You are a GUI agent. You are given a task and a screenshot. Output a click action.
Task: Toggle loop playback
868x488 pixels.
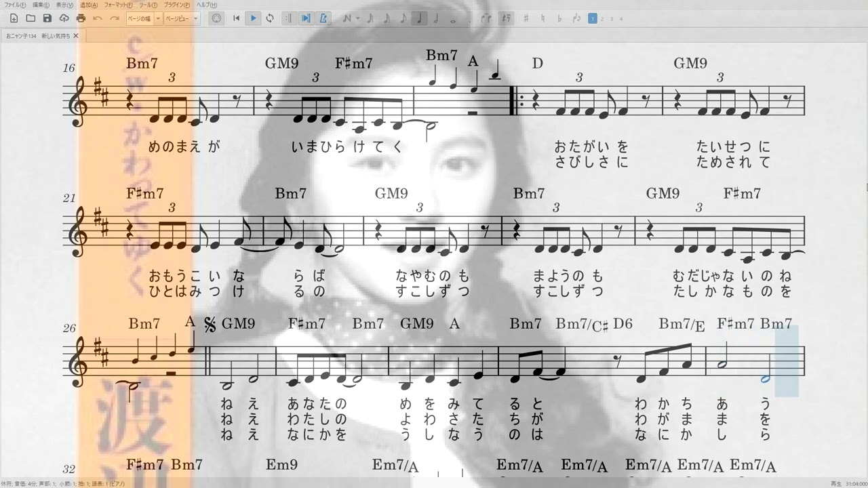(270, 18)
